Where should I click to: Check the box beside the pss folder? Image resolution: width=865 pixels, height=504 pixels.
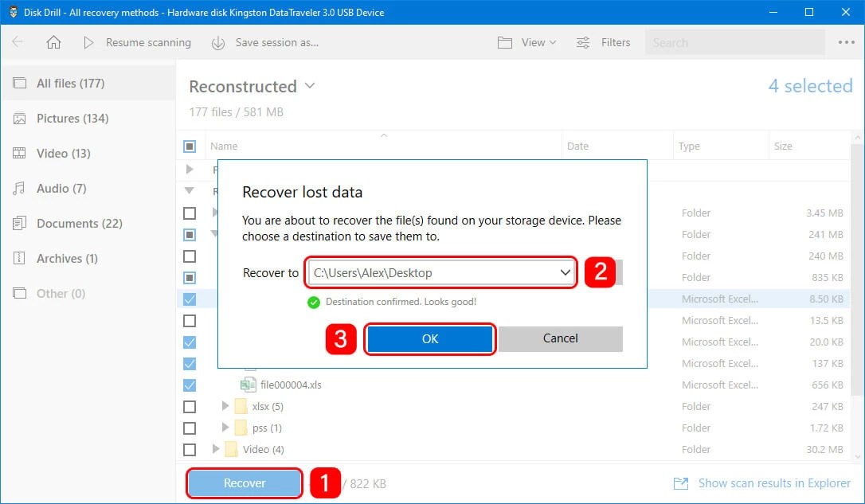pos(190,428)
